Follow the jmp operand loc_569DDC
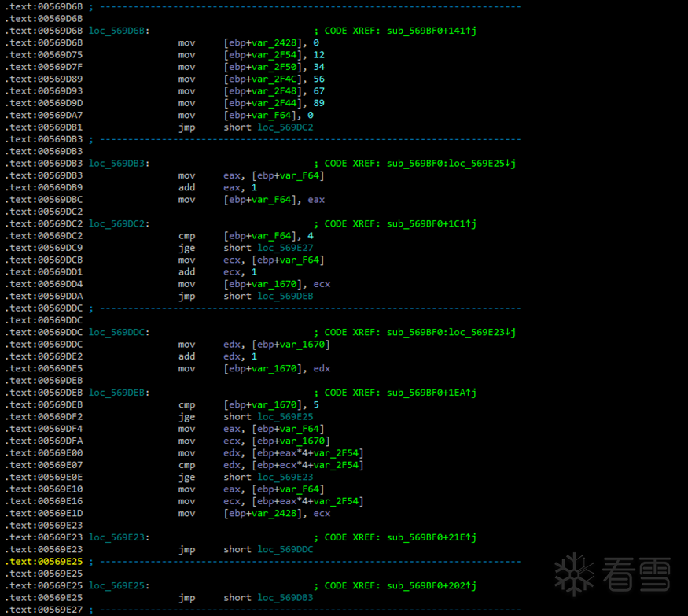The width and height of the screenshot is (688, 616). point(286,549)
